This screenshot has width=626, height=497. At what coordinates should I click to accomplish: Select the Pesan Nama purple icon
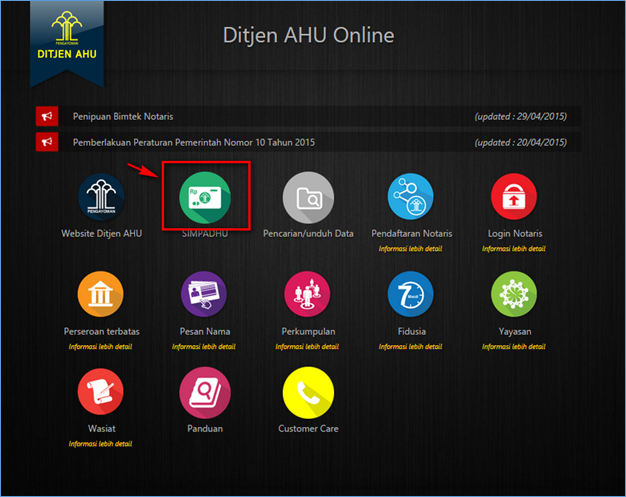click(204, 295)
